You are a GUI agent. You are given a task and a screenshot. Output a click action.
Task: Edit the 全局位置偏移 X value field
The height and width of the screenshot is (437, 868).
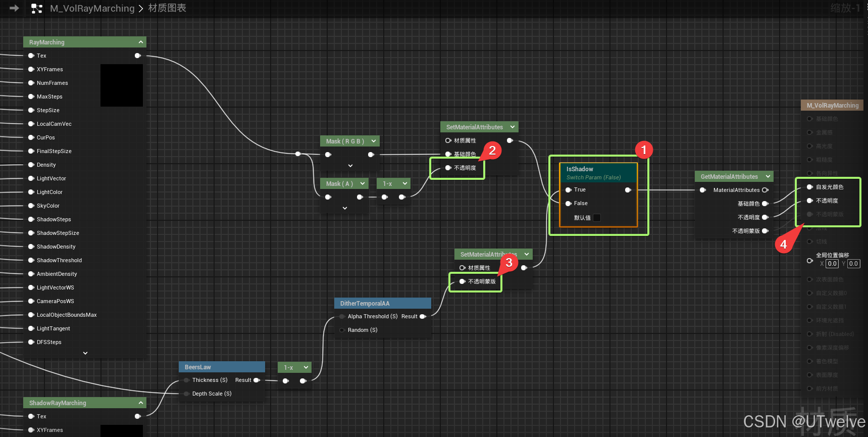832,264
